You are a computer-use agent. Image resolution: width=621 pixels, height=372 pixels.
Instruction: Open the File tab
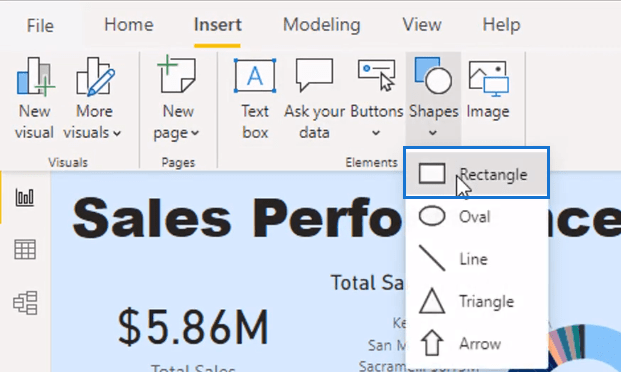point(40,26)
